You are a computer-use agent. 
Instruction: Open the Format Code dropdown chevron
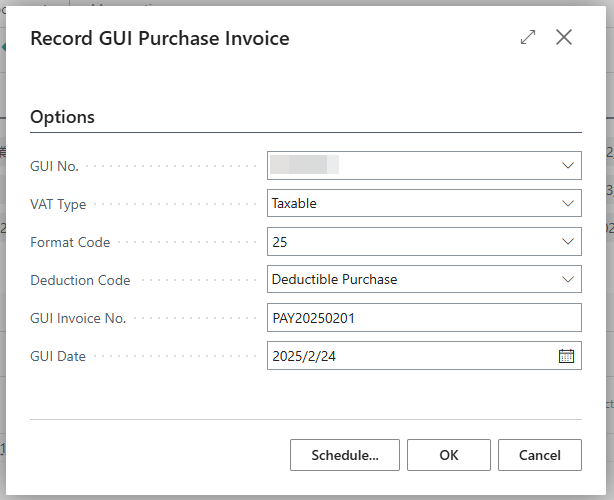[x=568, y=242]
